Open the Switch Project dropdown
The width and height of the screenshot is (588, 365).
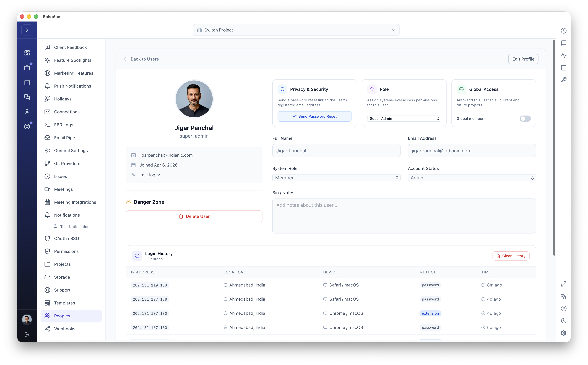point(296,30)
